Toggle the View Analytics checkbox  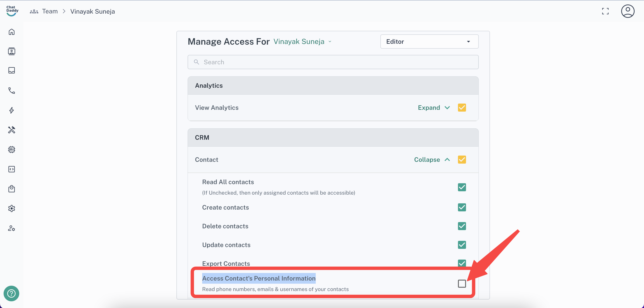pyautogui.click(x=462, y=108)
